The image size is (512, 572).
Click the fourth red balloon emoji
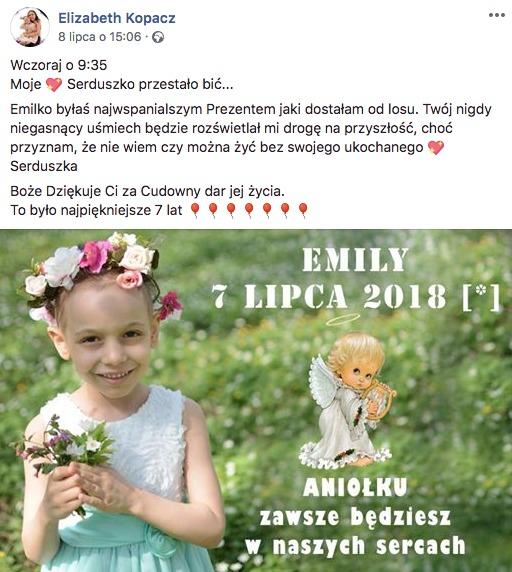point(249,210)
